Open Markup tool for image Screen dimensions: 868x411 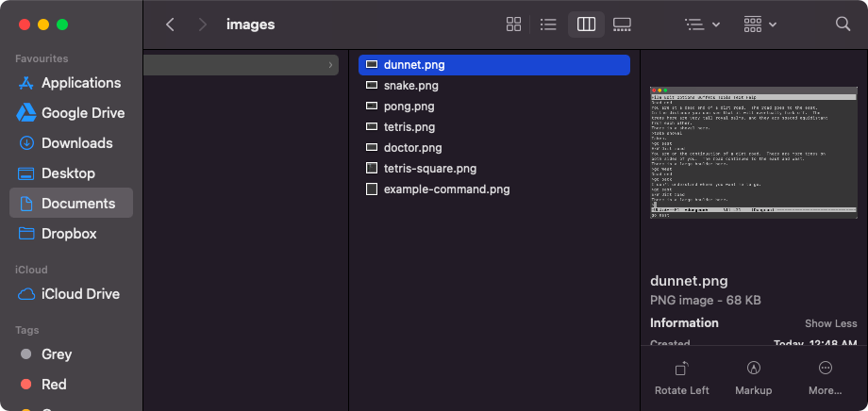[x=753, y=377]
